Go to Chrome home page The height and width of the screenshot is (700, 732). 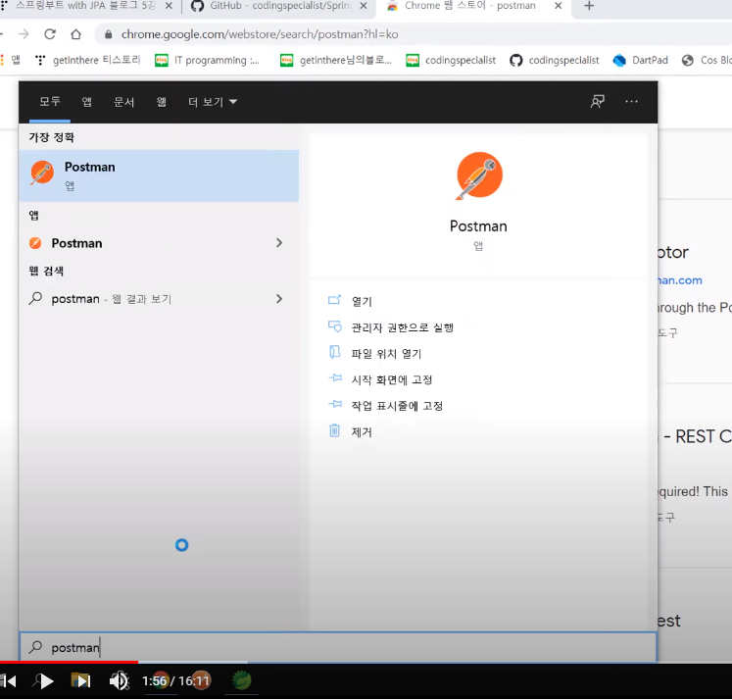[76, 34]
